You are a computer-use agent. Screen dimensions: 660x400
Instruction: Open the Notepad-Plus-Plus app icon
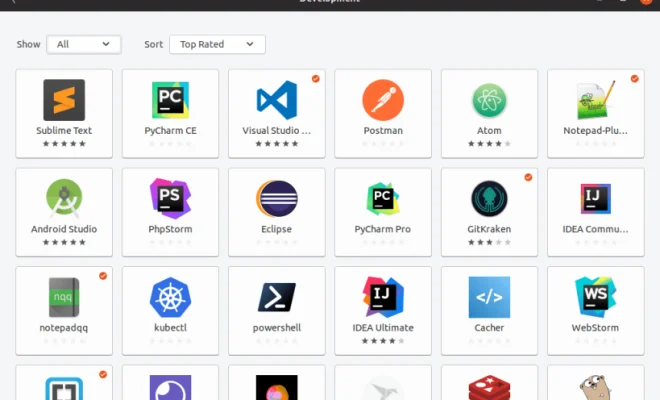coord(596,100)
